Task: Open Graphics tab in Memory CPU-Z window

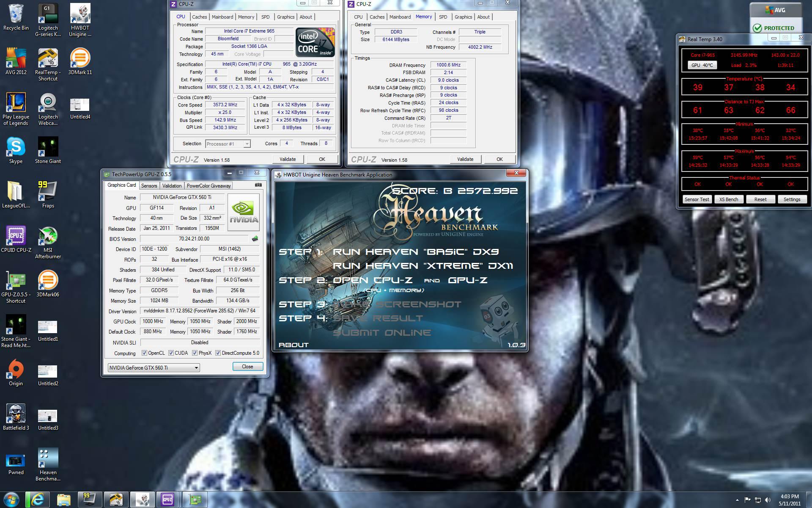Action: click(463, 17)
